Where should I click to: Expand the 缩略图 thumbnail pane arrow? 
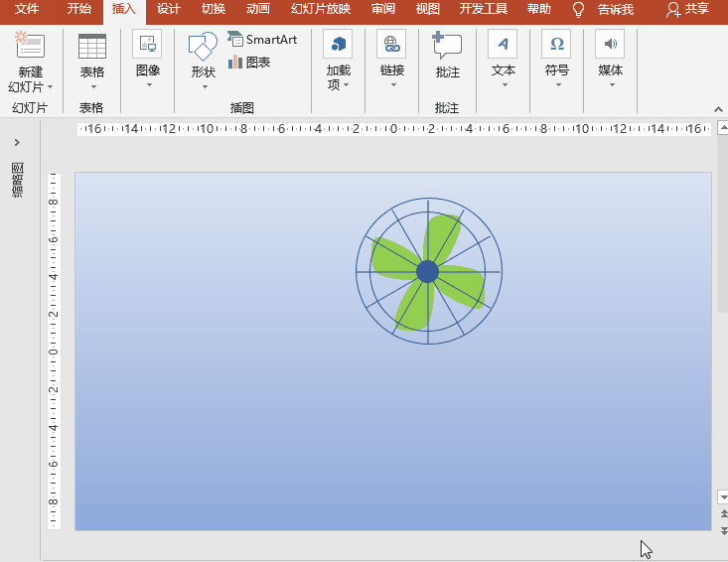tap(17, 142)
